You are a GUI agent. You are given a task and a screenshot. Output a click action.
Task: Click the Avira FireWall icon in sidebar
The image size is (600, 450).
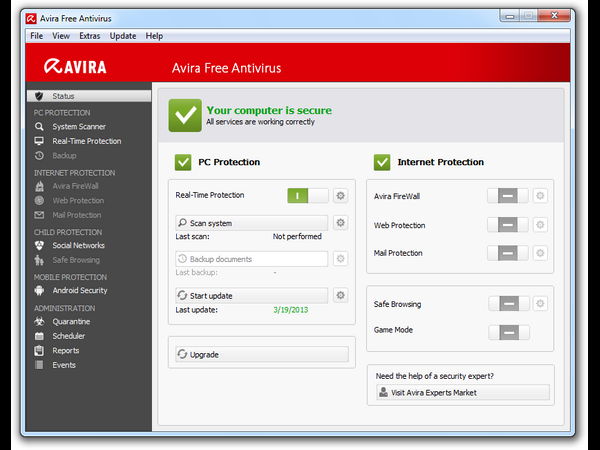pyautogui.click(x=39, y=186)
